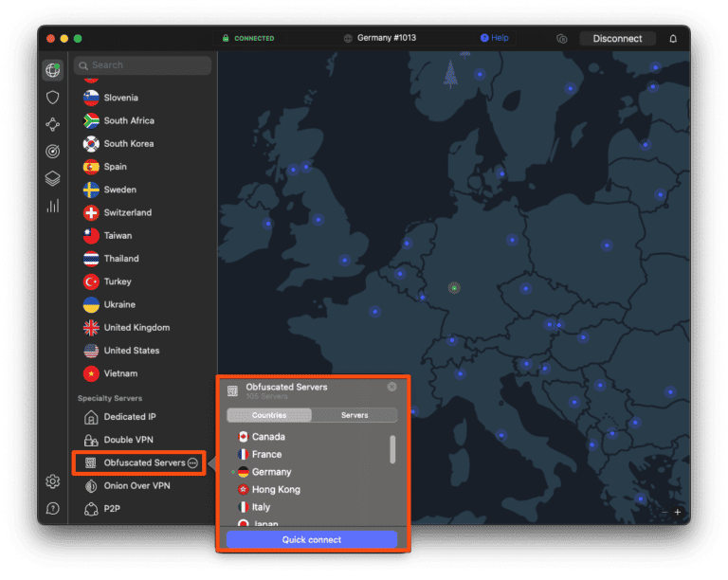This screenshot has height=580, width=728.
Task: Open the Dark Web Monitor target icon
Action: pyautogui.click(x=53, y=152)
